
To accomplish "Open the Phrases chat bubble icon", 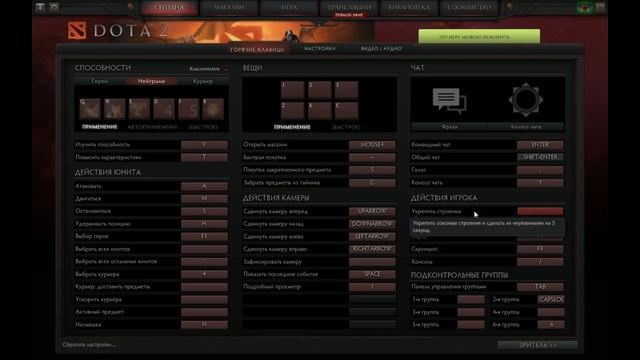I will pyautogui.click(x=449, y=101).
